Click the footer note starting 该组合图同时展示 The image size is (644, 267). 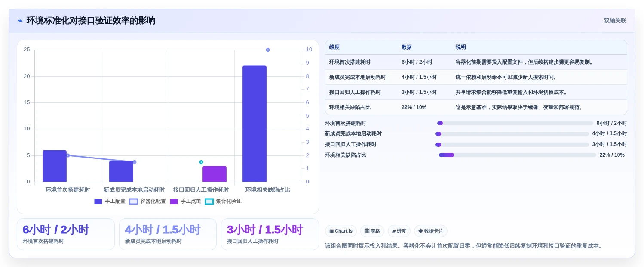pos(465,245)
